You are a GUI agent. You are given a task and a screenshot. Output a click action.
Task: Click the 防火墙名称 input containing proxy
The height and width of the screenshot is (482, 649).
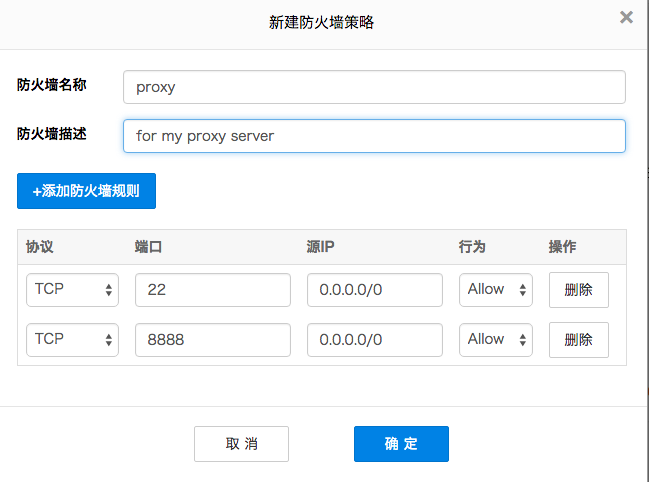coord(374,87)
